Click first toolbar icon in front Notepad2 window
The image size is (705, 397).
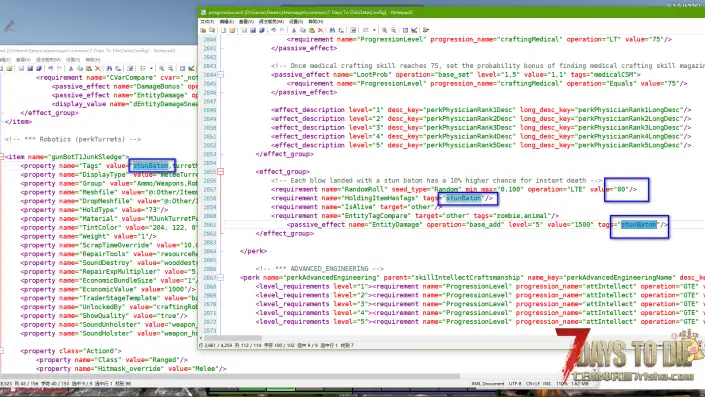[203, 30]
